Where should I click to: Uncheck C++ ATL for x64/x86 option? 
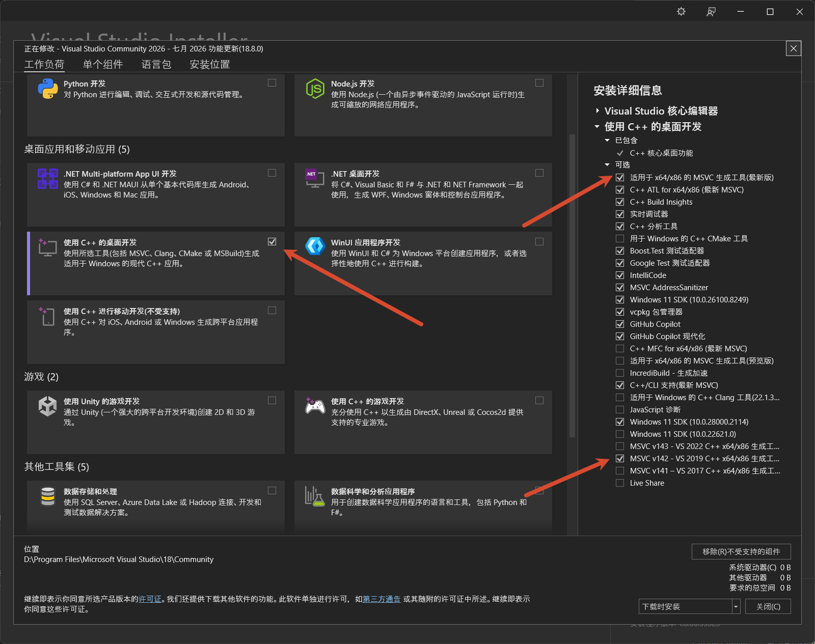tap(620, 189)
